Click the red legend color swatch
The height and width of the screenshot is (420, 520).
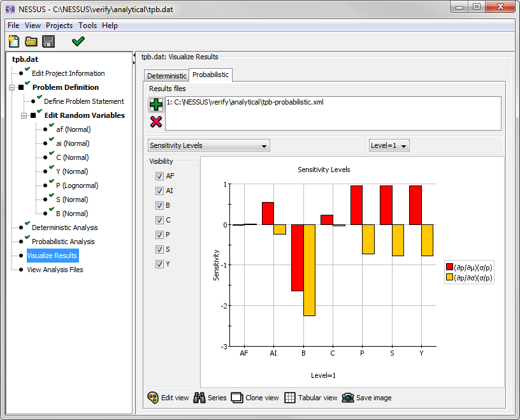[x=449, y=266]
